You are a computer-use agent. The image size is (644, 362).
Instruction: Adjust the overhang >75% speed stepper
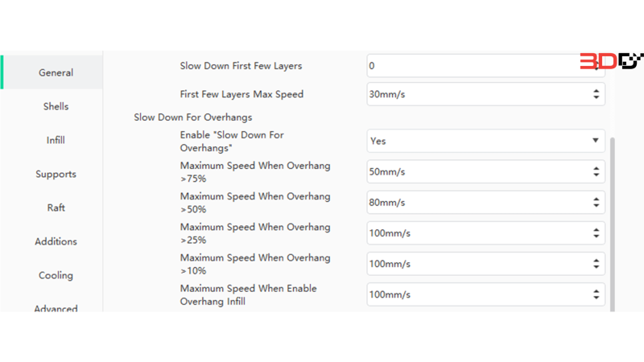pos(597,171)
